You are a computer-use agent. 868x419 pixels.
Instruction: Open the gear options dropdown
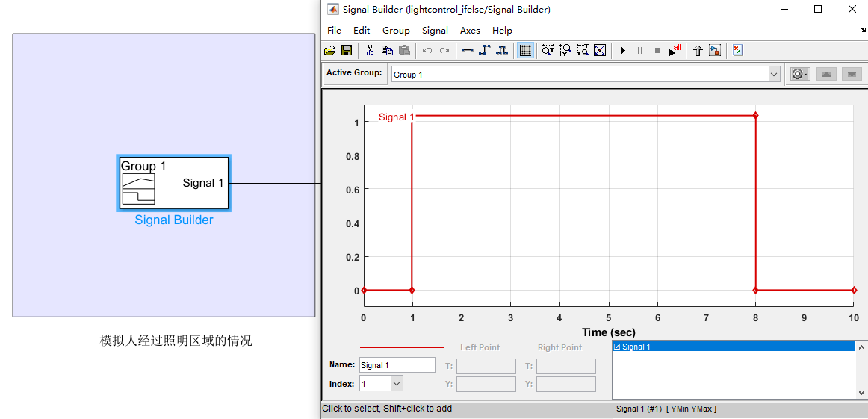click(799, 74)
